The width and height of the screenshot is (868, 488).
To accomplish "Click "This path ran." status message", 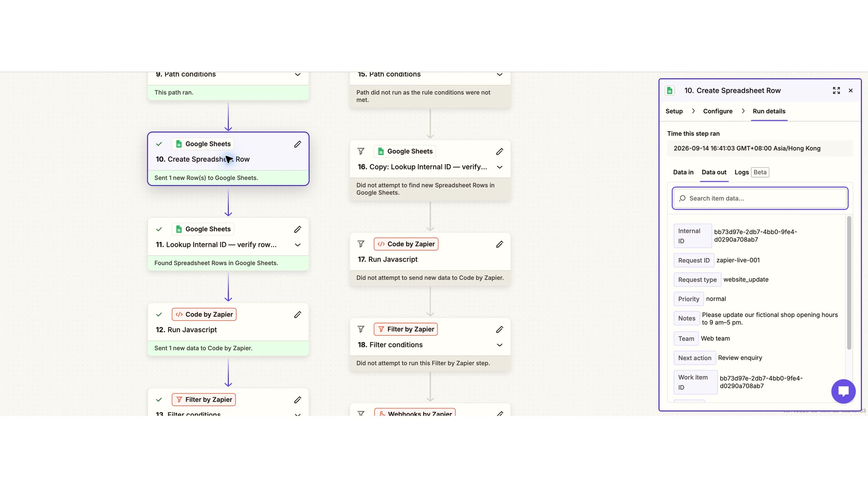I will click(174, 93).
